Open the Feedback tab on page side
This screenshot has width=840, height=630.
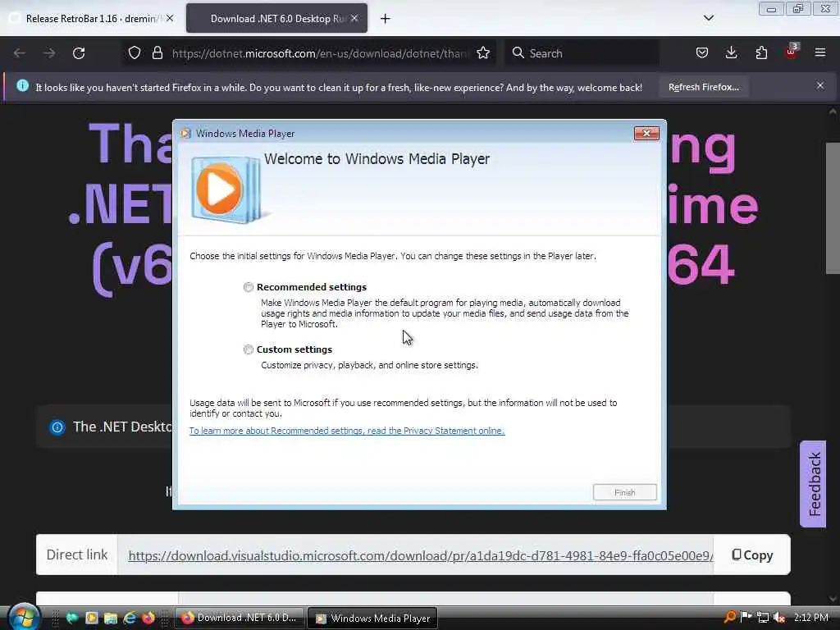coord(814,484)
